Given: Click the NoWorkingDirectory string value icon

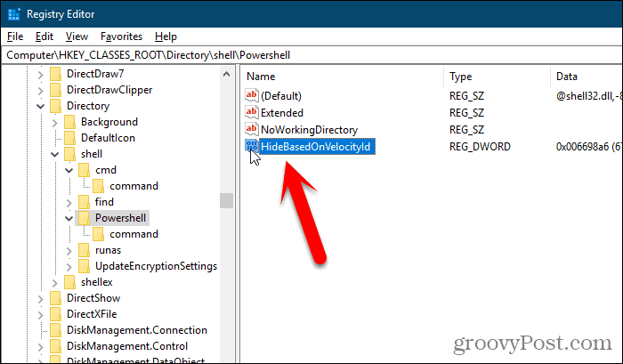Looking at the screenshot, I should point(252,130).
